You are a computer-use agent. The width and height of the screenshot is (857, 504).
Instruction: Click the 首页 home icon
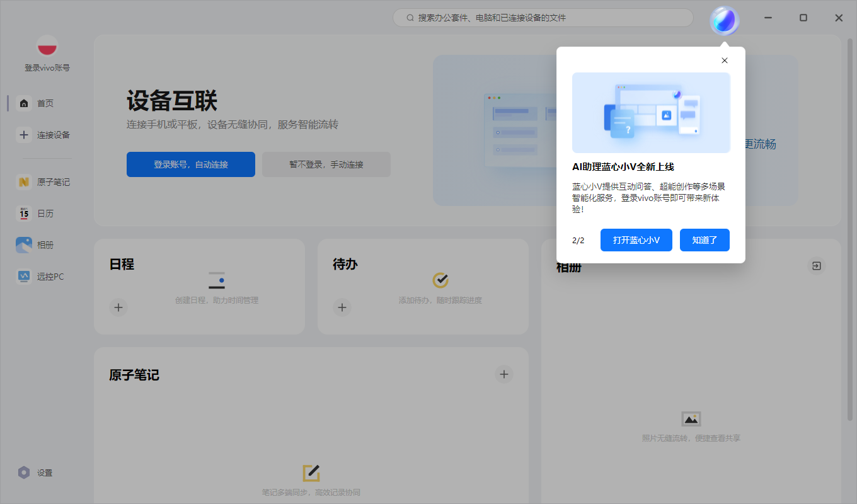24,103
